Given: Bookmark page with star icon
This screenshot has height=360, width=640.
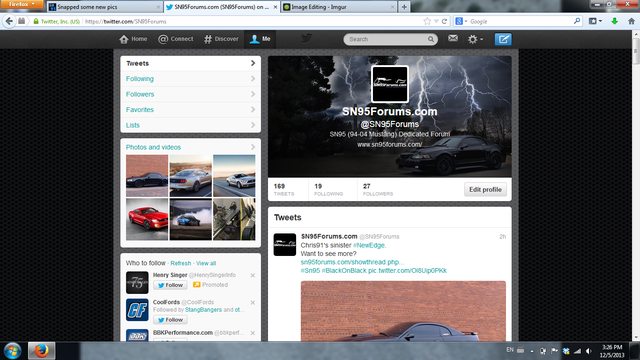Looking at the screenshot, I should pos(427,21).
